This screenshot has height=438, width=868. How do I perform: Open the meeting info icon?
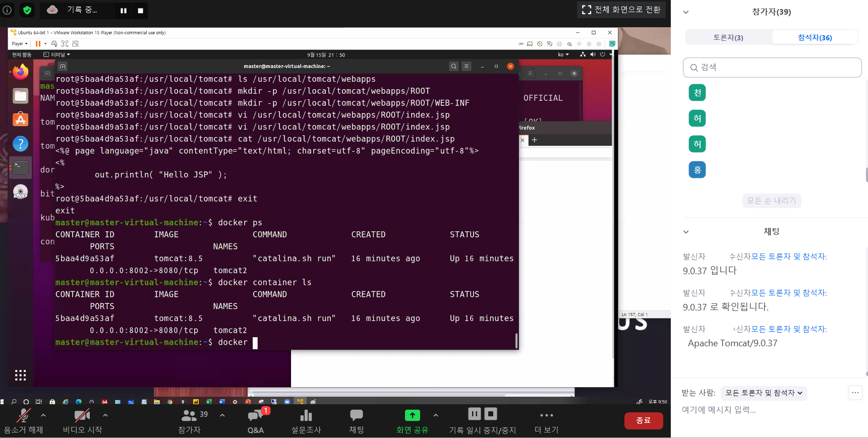(7, 10)
